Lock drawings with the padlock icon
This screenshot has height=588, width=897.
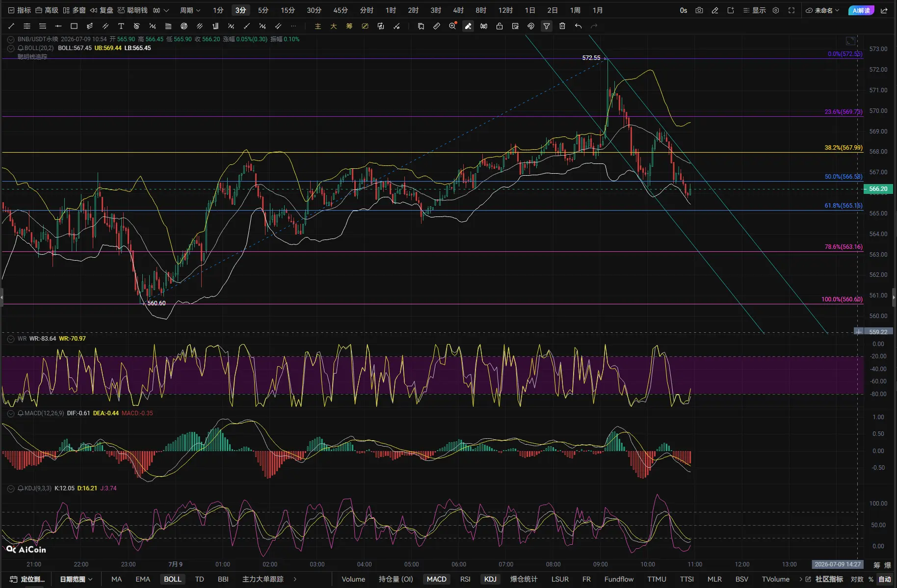[x=500, y=26]
